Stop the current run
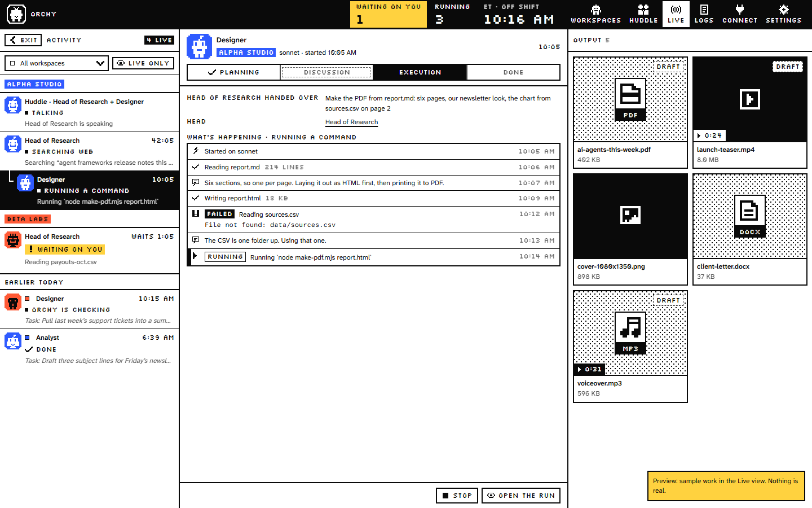The width and height of the screenshot is (812, 508). (457, 496)
